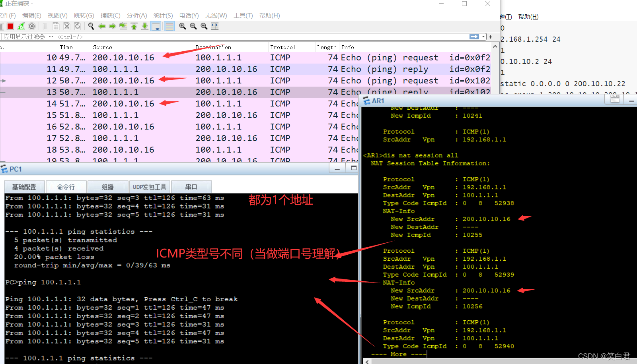
Task: Open the 分析(A) menu
Action: point(137,15)
